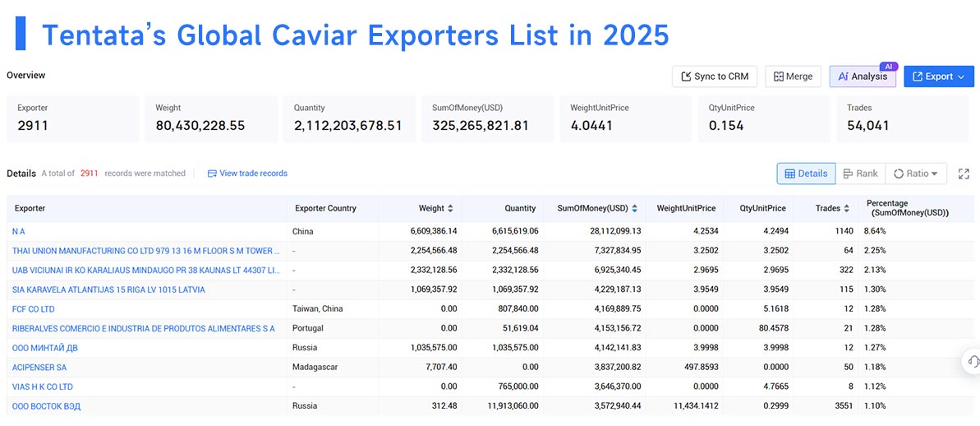The height and width of the screenshot is (426, 980).
Task: Open VIAS H K CO LTD link
Action: (x=43, y=387)
